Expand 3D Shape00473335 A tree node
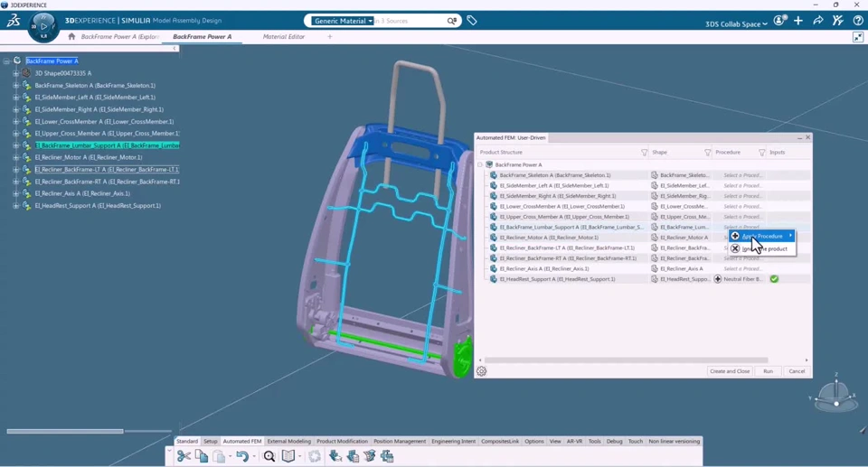The height and width of the screenshot is (467, 868). click(16, 73)
